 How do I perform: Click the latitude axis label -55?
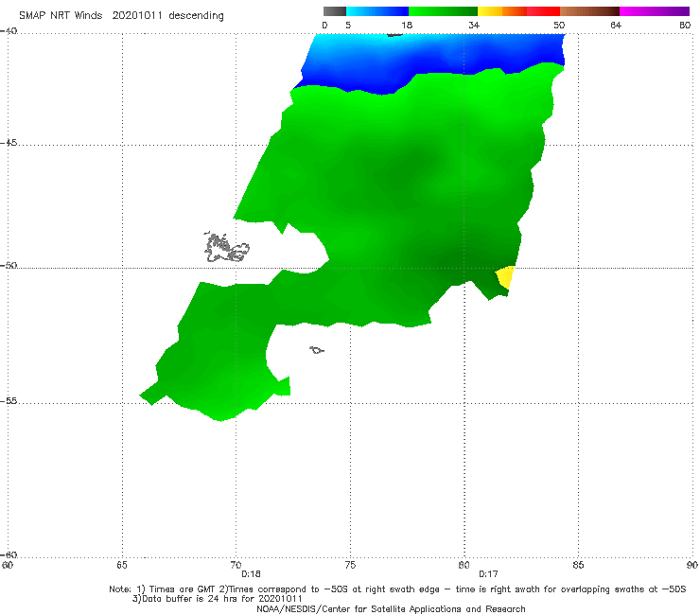(x=9, y=400)
